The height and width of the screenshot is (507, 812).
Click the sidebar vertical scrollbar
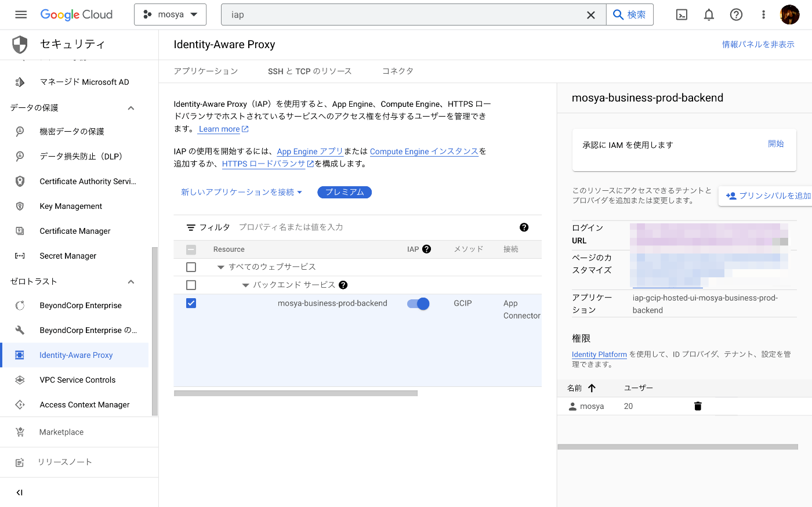coord(154,331)
